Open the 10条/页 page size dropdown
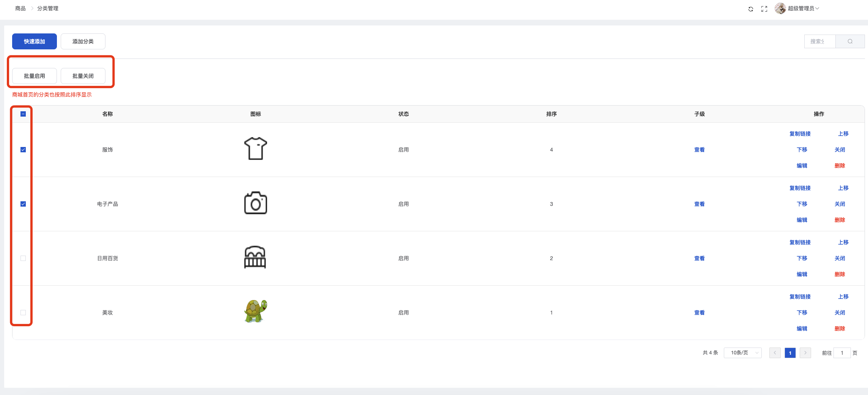Viewport: 868px width, 395px height. point(742,353)
